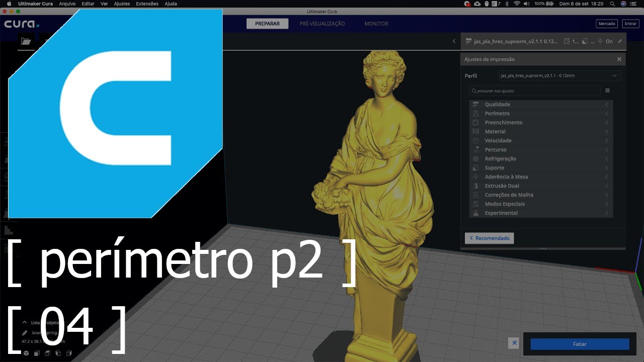
Task: Click the Entrar sign-in button
Action: [x=631, y=24]
